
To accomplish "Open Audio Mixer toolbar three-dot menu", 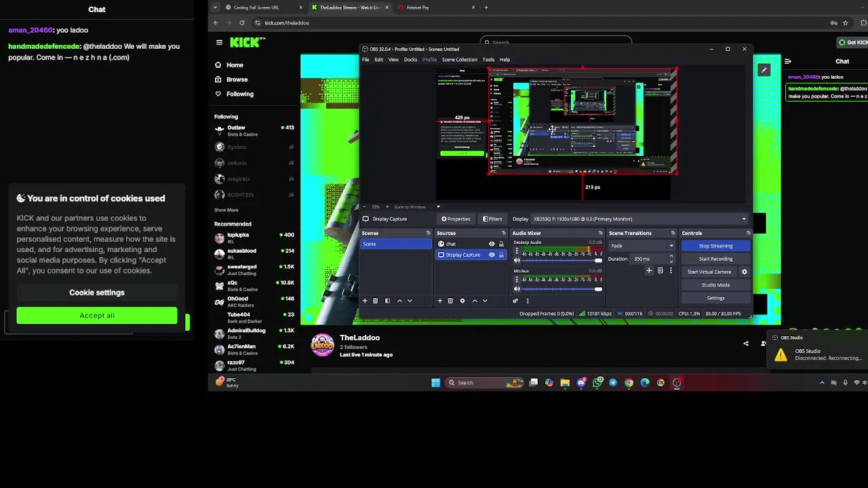I will [x=528, y=301].
